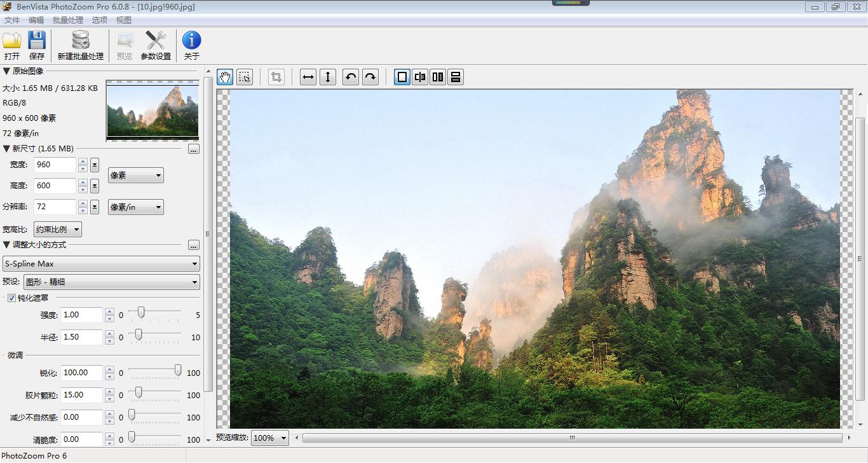868x463 pixels.
Task: Click the width (宽度) input field
Action: pos(55,165)
